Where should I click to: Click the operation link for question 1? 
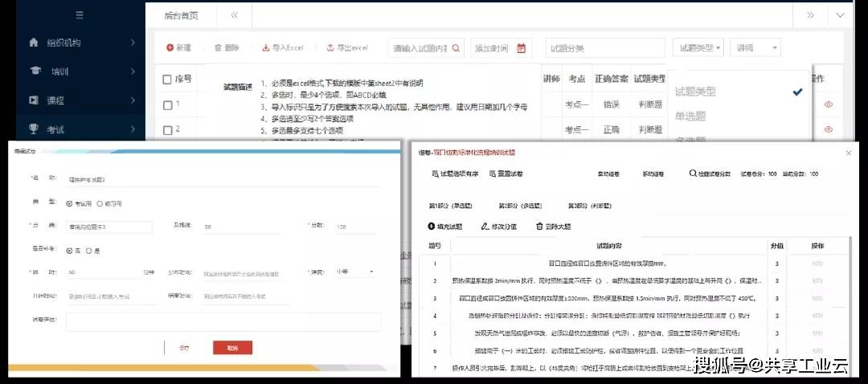click(817, 263)
